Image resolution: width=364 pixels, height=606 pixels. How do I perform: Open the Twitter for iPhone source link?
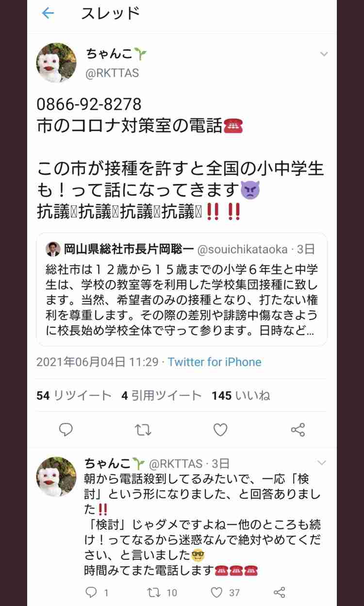click(x=215, y=362)
